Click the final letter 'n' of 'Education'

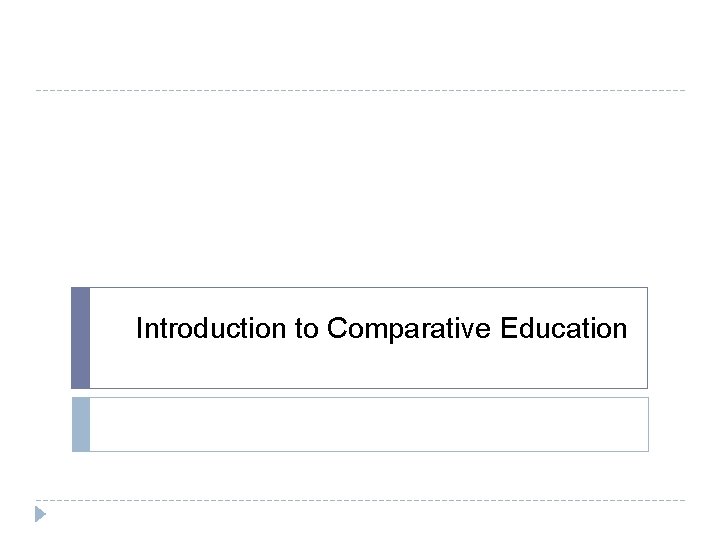[620, 329]
